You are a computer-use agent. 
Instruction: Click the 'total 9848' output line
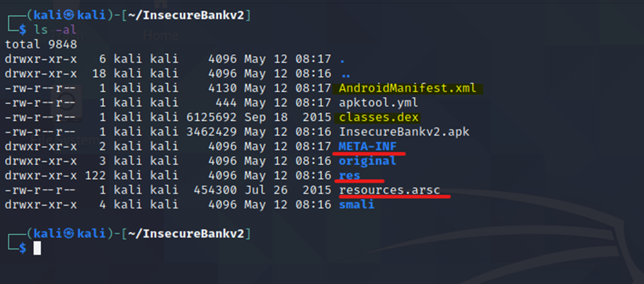pos(41,44)
